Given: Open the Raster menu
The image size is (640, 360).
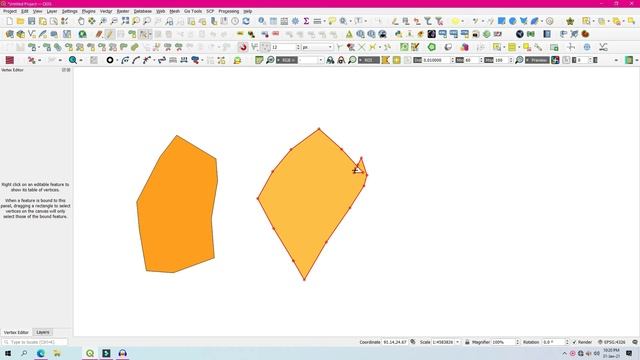Looking at the screenshot, I should pyautogui.click(x=123, y=11).
